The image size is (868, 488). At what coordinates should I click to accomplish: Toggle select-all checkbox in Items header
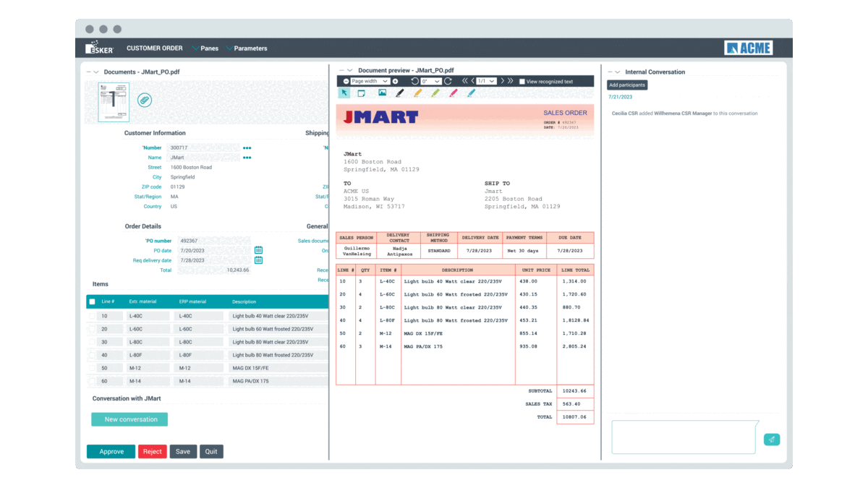92,301
